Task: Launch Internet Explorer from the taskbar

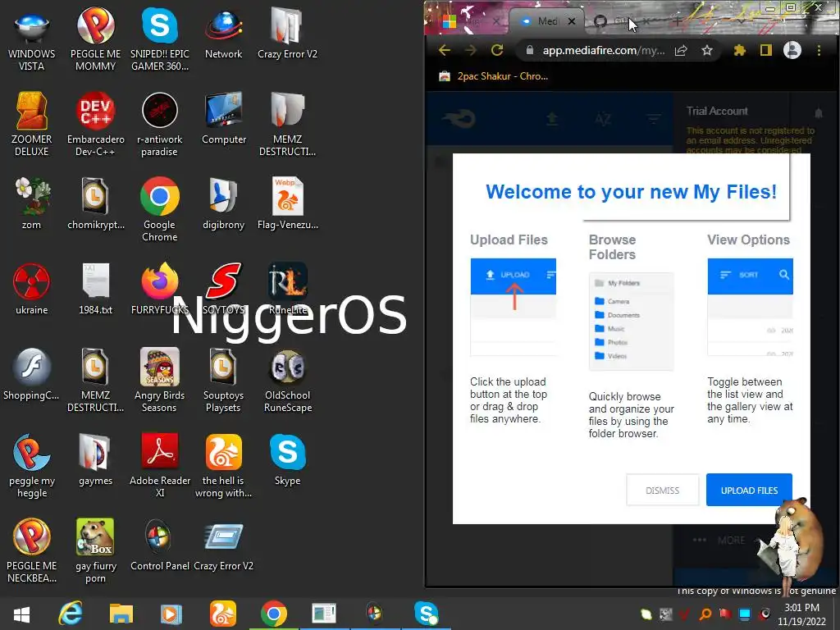Action: tap(71, 614)
